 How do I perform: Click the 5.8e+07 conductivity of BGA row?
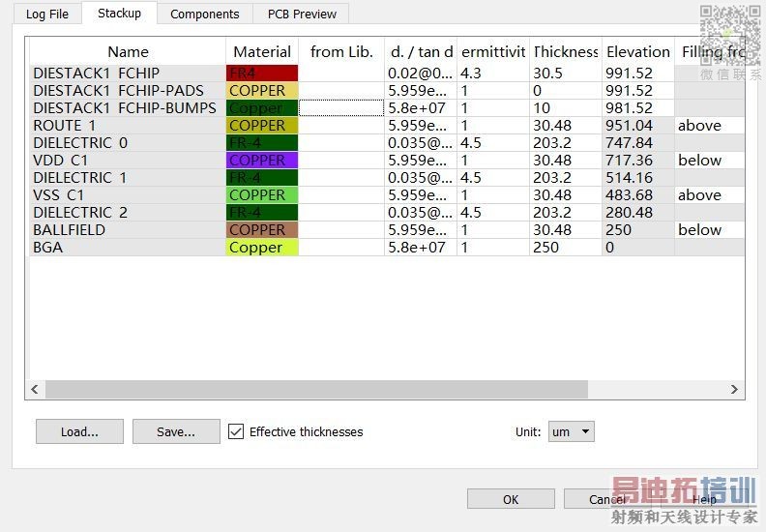(417, 248)
